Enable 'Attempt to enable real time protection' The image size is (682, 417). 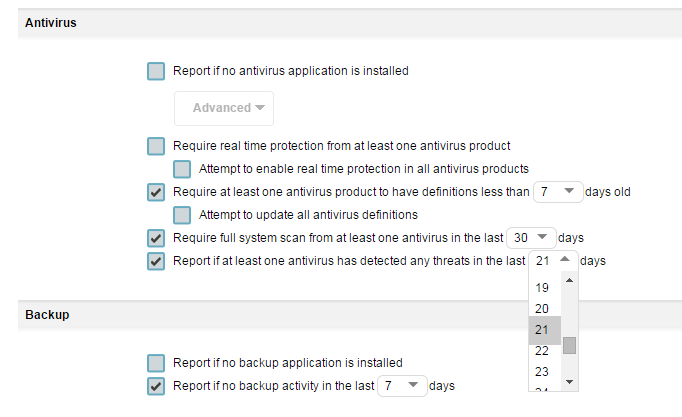point(182,169)
